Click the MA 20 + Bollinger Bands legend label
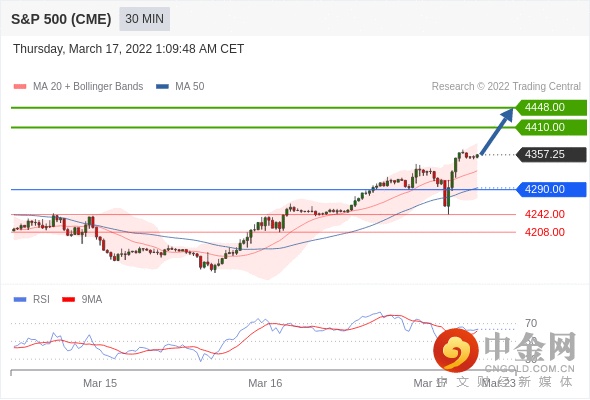This screenshot has height=400, width=590. point(88,87)
